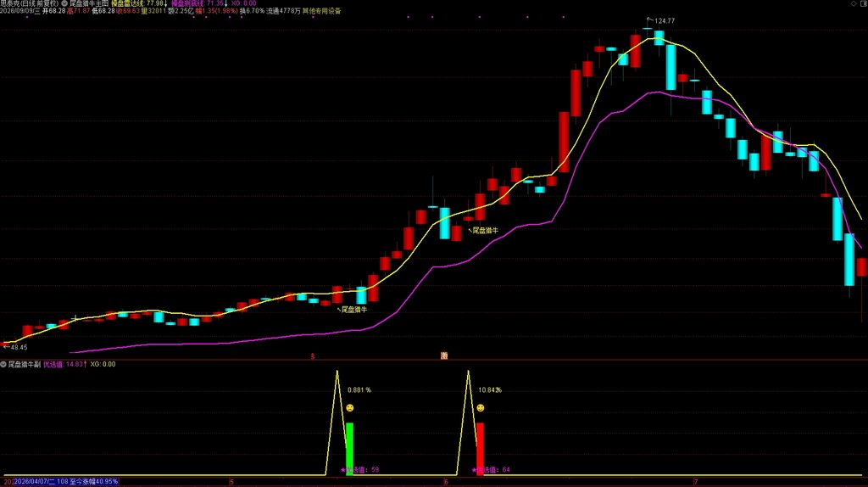Click the orange event marker above the separator
Viewport: 868px width, 487px height.
point(444,355)
